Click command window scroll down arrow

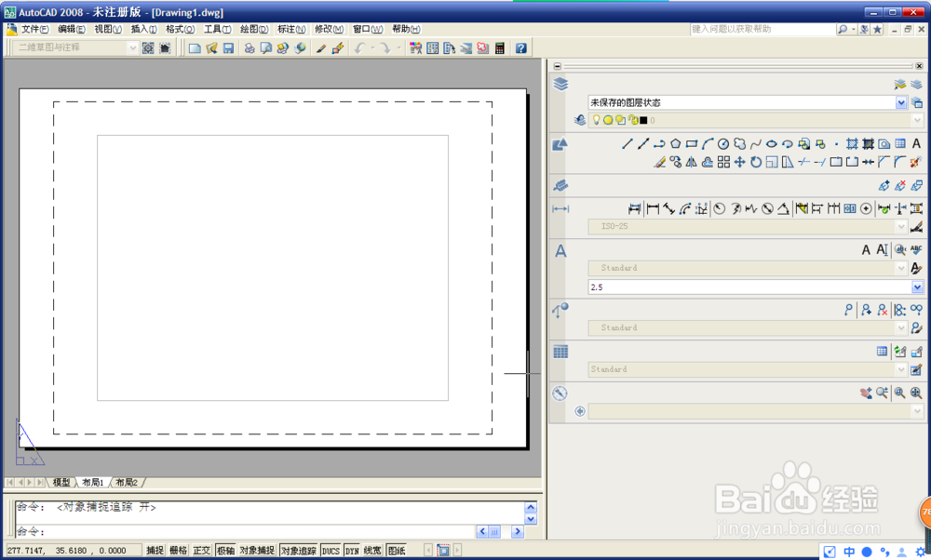[531, 519]
